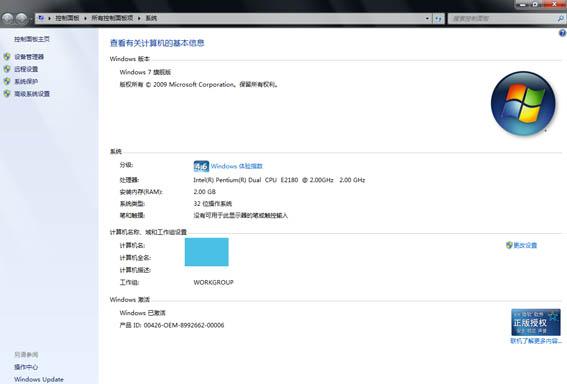Open 操作中心 from the sidebar
The width and height of the screenshot is (567, 384).
pos(26,367)
